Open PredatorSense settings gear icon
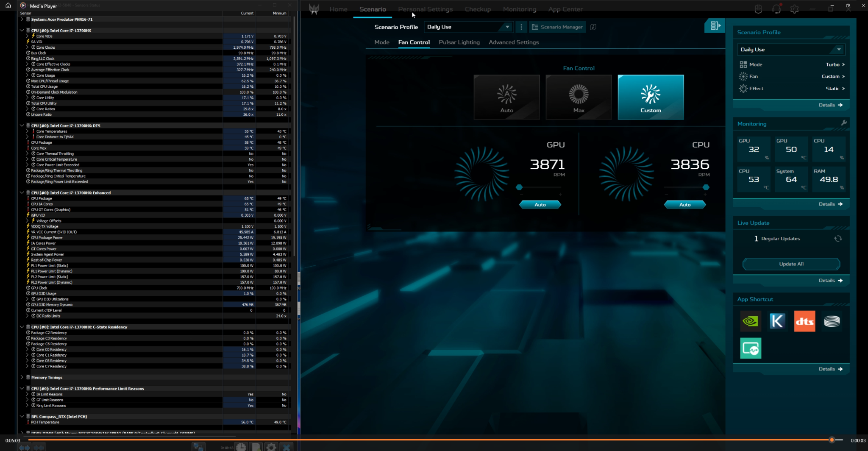Image resolution: width=868 pixels, height=451 pixels. 795,9
